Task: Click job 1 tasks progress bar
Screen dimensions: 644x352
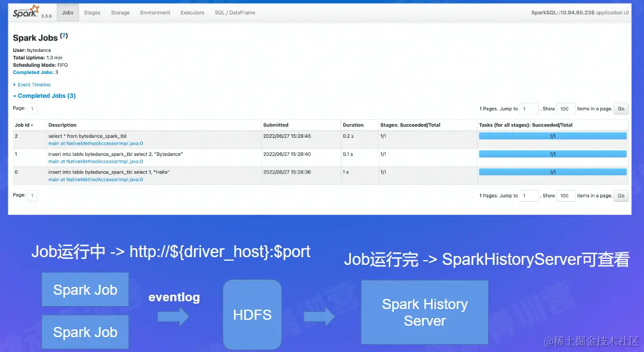Action: point(553,154)
